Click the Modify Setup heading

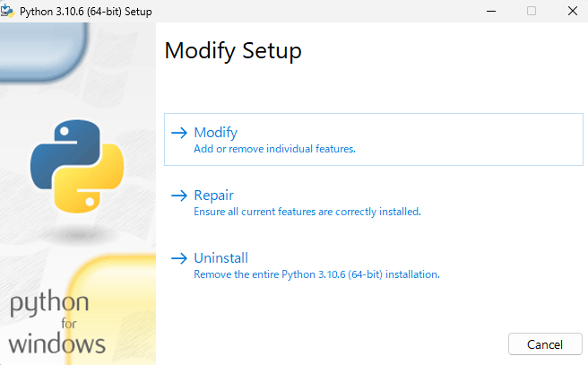tap(233, 51)
